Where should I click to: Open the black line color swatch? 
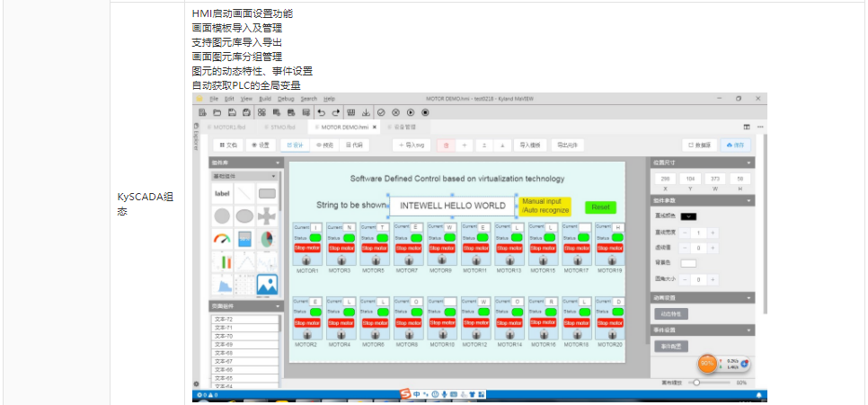pyautogui.click(x=688, y=216)
